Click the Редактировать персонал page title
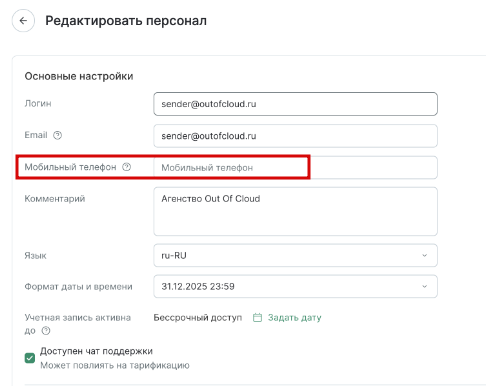Screen dimensions: 486x386 pos(126,21)
